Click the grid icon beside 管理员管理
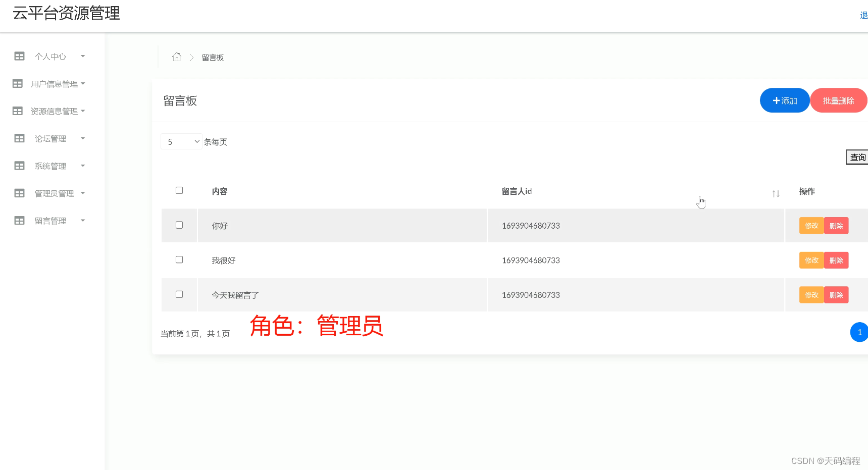This screenshot has width=868, height=470. (x=19, y=193)
